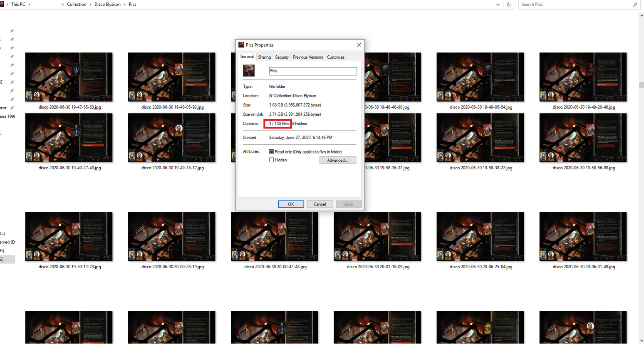
Task: Click the folder thumbnail icon in Properties
Action: 249,70
